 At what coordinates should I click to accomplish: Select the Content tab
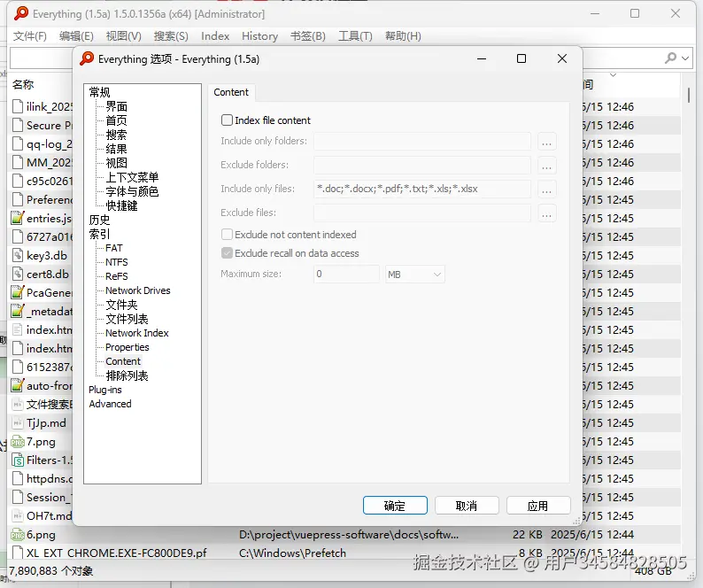[x=231, y=92]
